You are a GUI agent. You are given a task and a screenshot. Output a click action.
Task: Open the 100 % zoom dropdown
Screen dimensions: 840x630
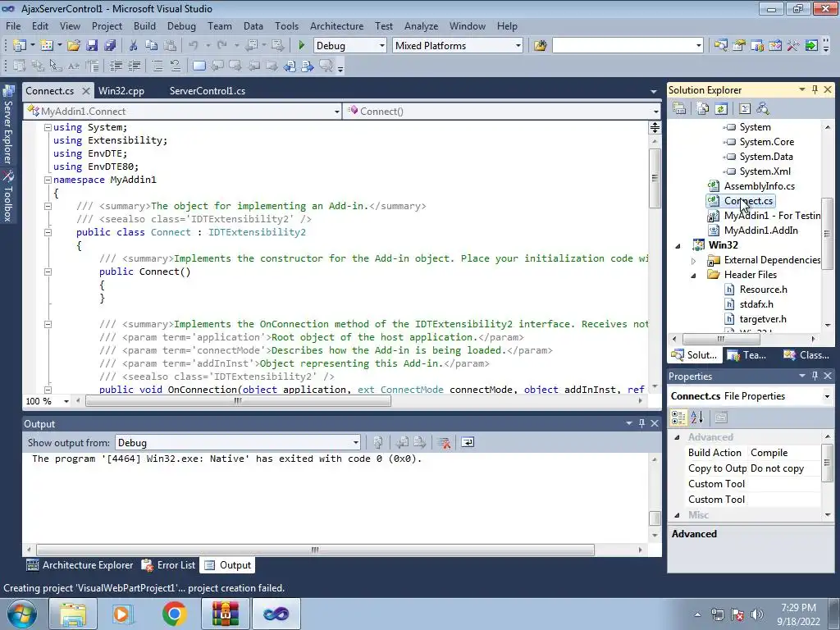tap(66, 401)
